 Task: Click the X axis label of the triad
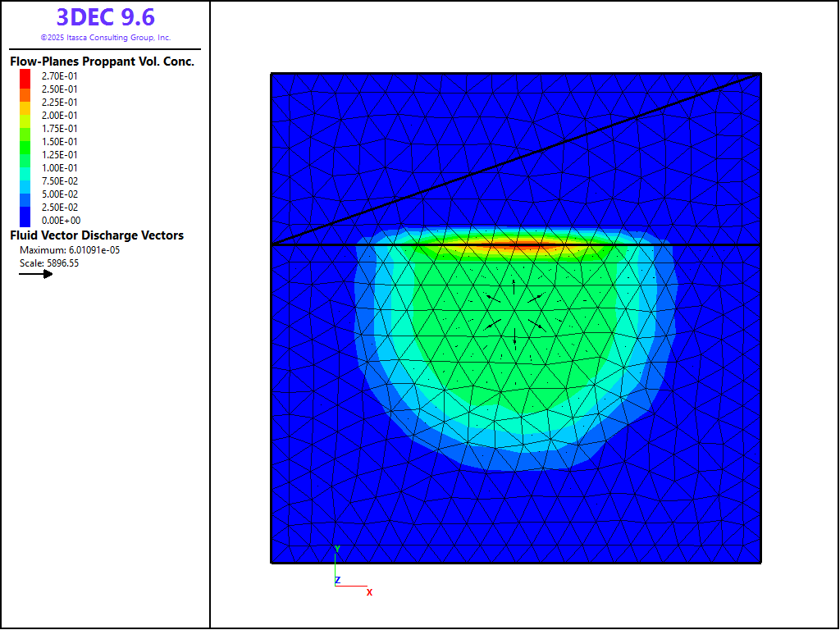[369, 591]
